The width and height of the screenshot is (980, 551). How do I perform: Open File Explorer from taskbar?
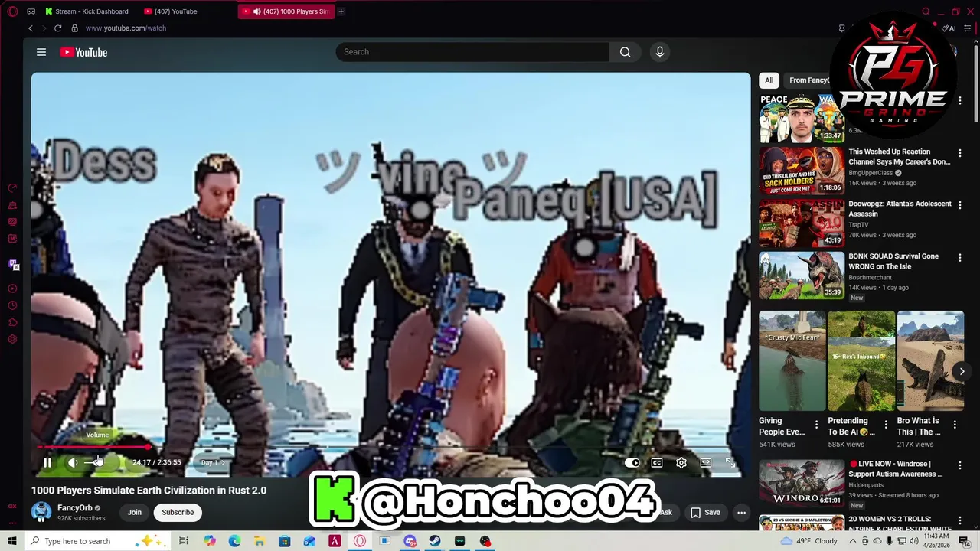click(259, 541)
